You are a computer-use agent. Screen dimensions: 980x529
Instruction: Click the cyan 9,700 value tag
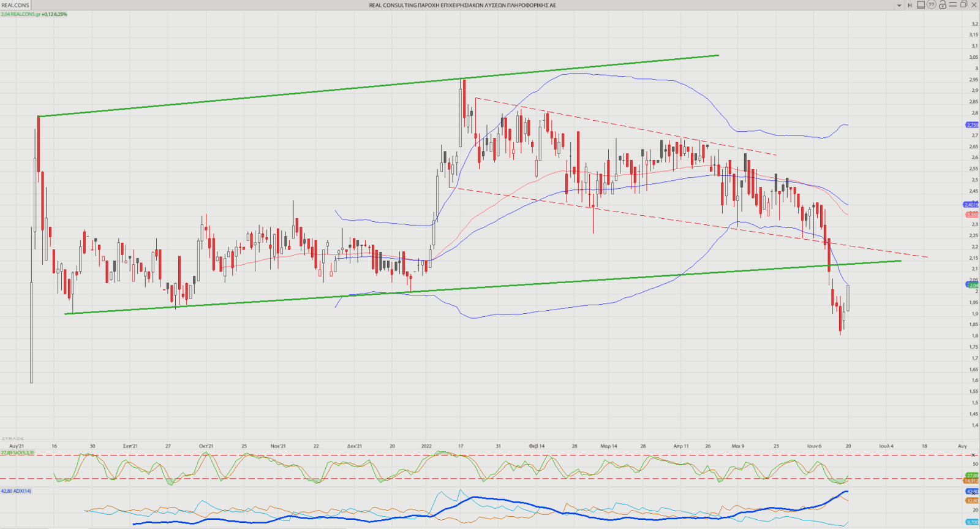972,522
